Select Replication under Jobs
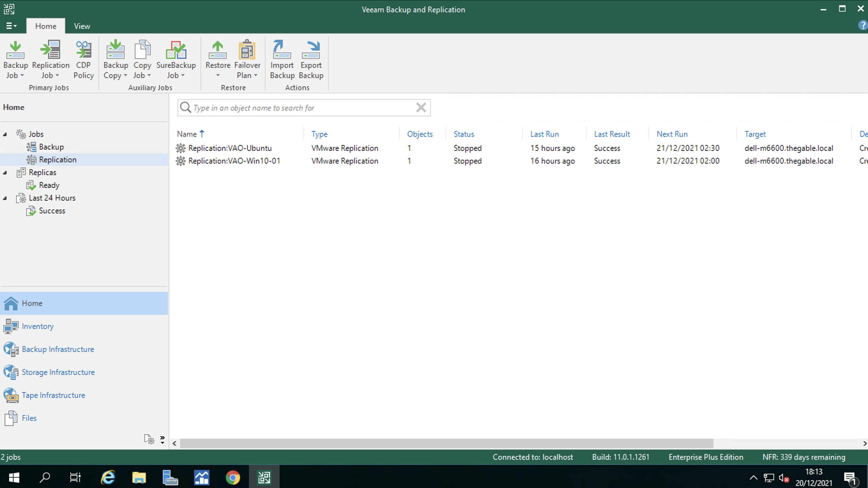 click(58, 159)
